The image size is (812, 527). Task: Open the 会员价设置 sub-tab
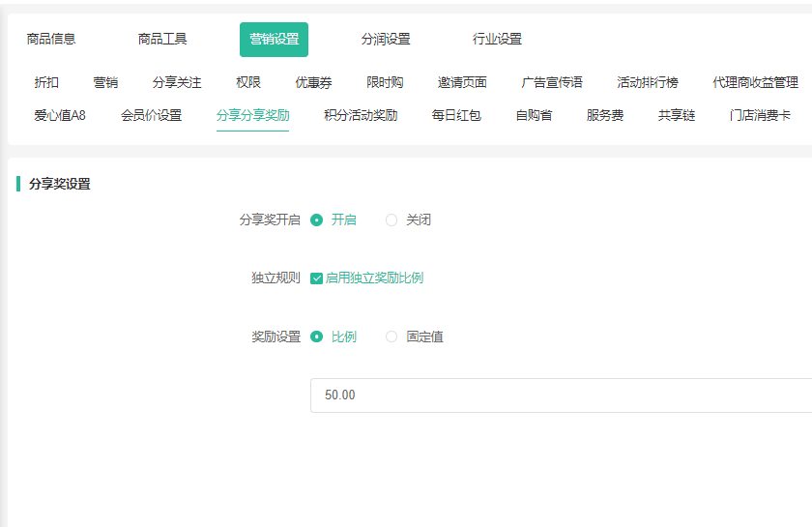(151, 116)
